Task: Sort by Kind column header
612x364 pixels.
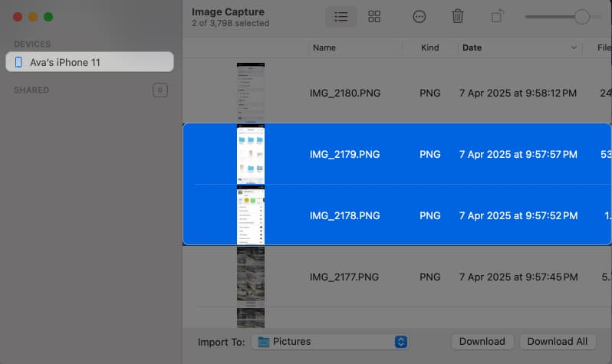Action: pyautogui.click(x=429, y=48)
